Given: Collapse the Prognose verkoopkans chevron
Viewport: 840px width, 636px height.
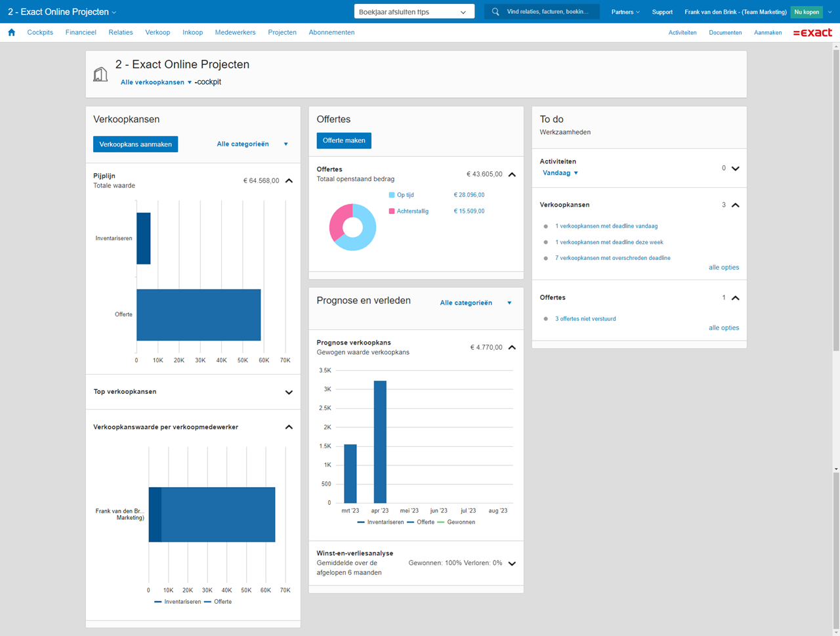Looking at the screenshot, I should click(x=512, y=347).
